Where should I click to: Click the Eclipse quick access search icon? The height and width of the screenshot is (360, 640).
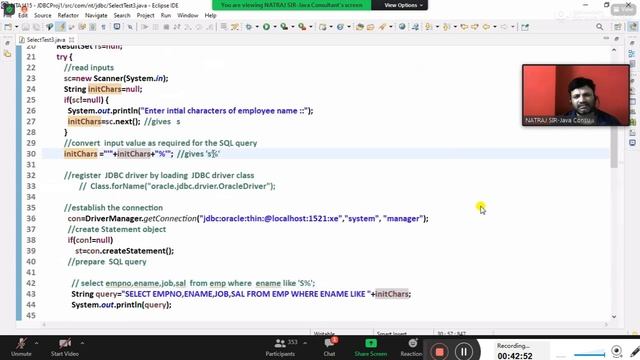point(599,27)
